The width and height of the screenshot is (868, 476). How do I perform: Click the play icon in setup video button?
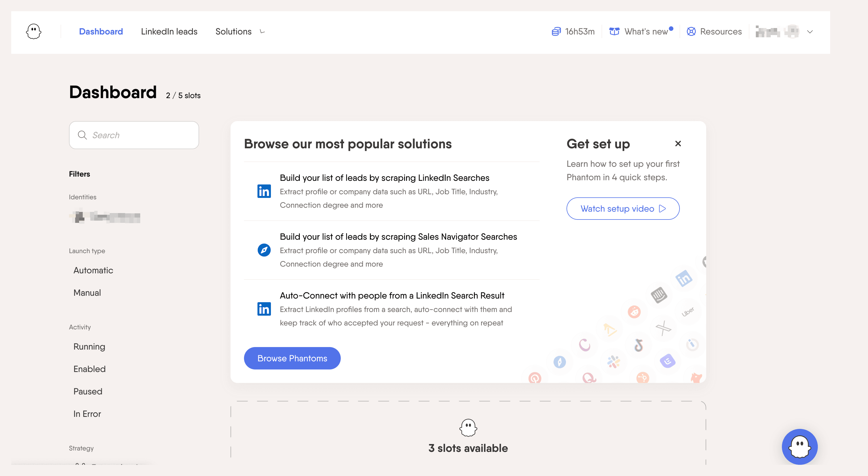click(x=662, y=209)
